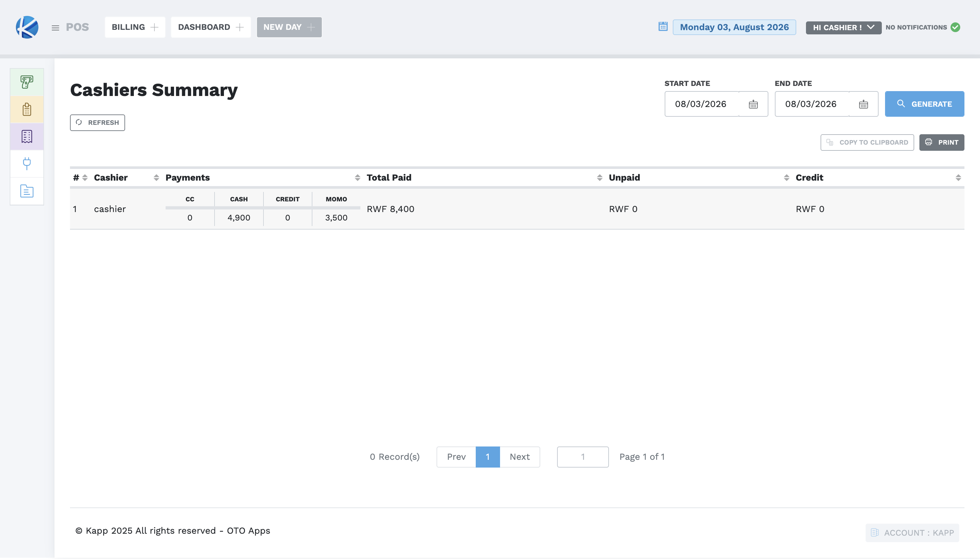Go to Next page

click(519, 457)
